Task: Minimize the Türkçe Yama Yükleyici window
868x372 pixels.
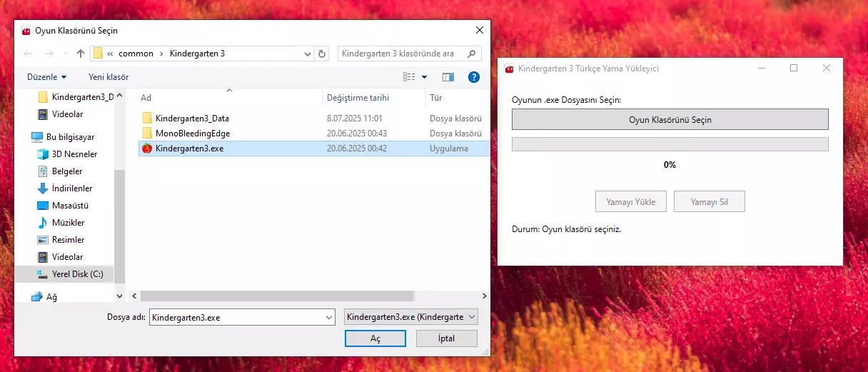Action: [x=762, y=68]
